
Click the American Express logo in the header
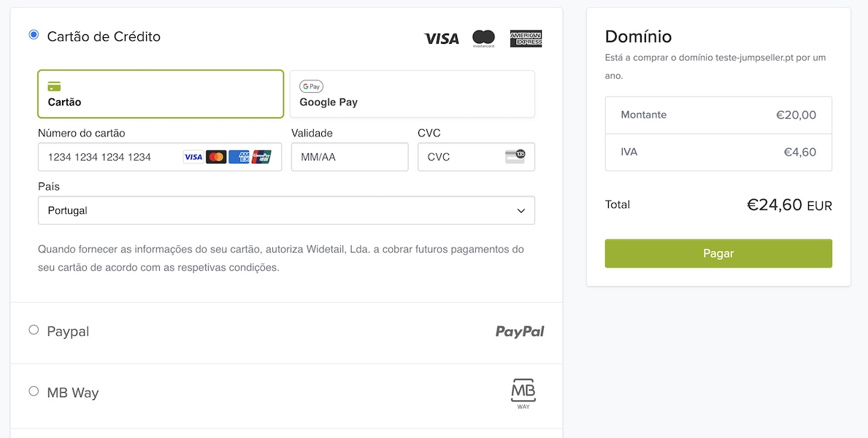[x=526, y=39]
